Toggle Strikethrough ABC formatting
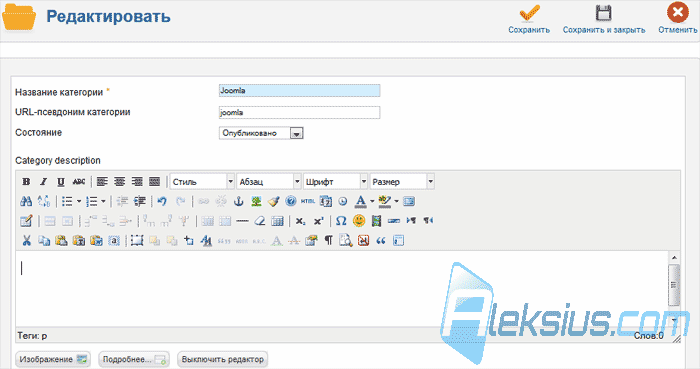Viewport: 700px width, 369px height. point(79,182)
